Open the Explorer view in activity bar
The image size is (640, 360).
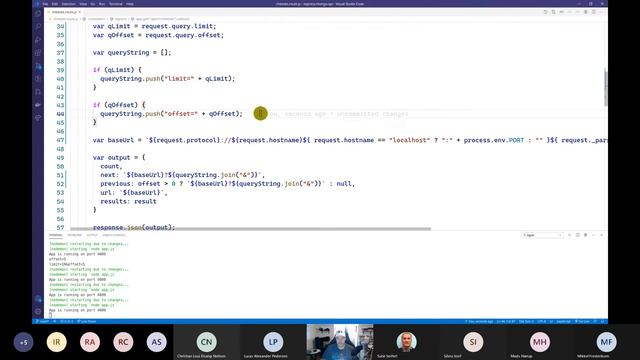(x=38, y=13)
